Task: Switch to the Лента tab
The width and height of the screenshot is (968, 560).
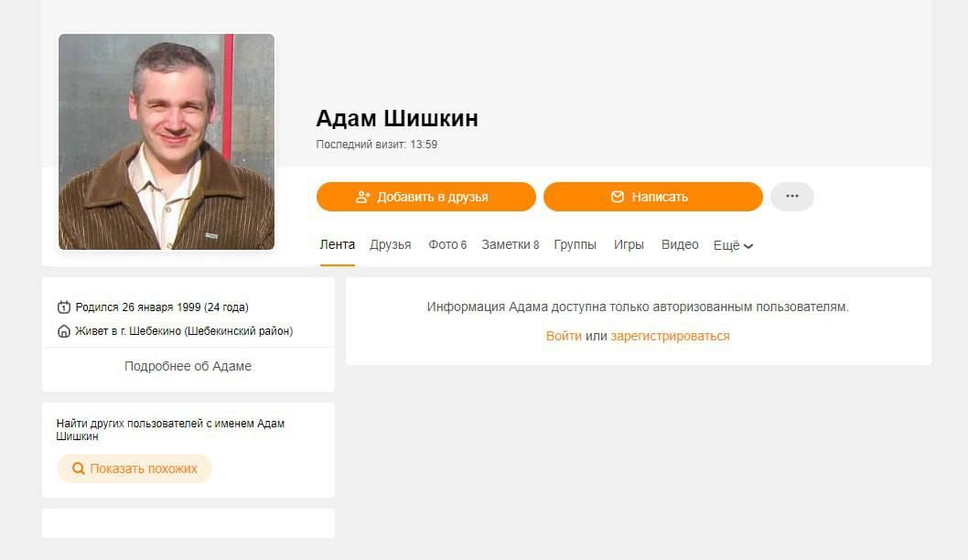Action: tap(337, 244)
